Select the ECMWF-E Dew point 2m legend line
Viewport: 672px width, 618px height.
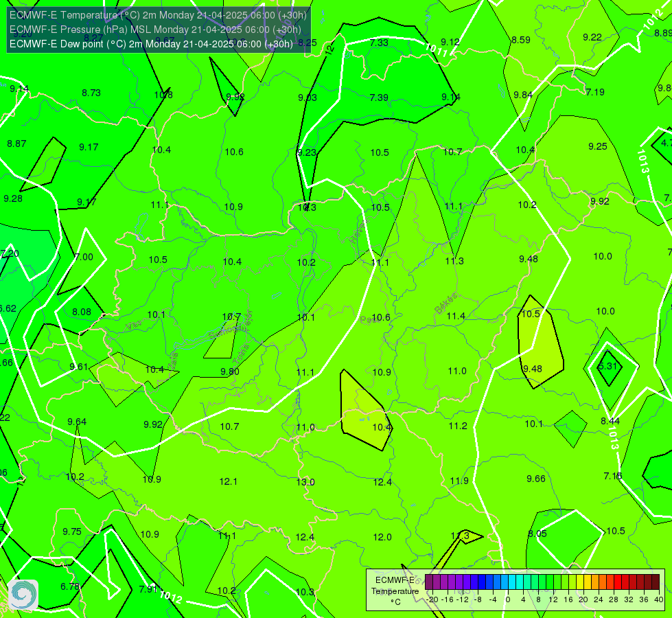tap(151, 44)
